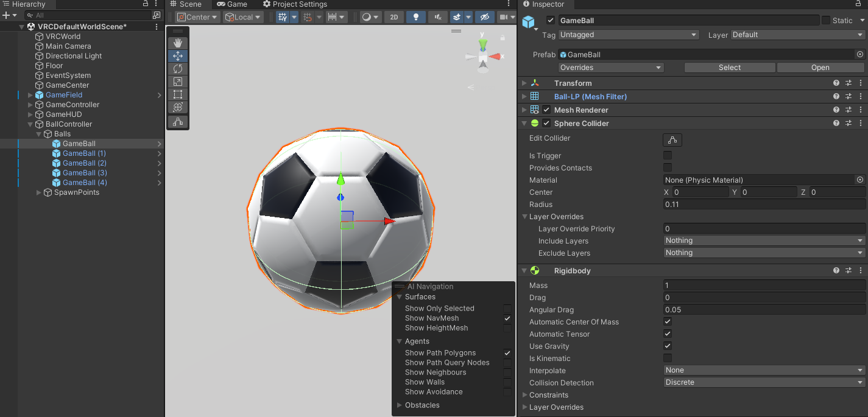The height and width of the screenshot is (417, 868).
Task: Toggle 2D view mode in Scene
Action: (x=394, y=17)
